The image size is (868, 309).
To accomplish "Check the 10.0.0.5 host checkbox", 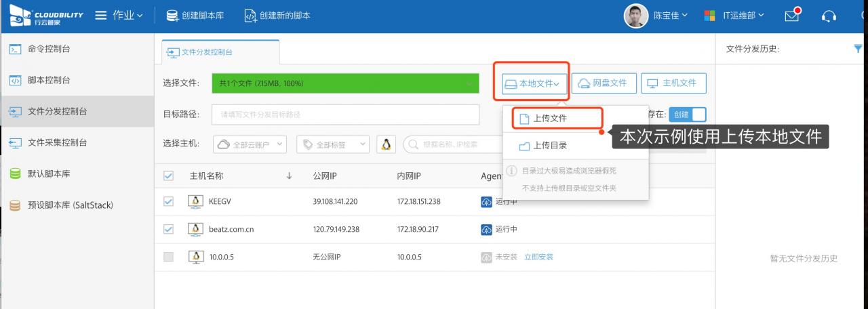I will [x=169, y=257].
